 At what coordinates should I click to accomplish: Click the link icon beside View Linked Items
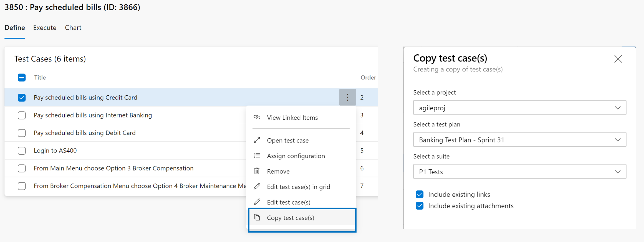[257, 117]
